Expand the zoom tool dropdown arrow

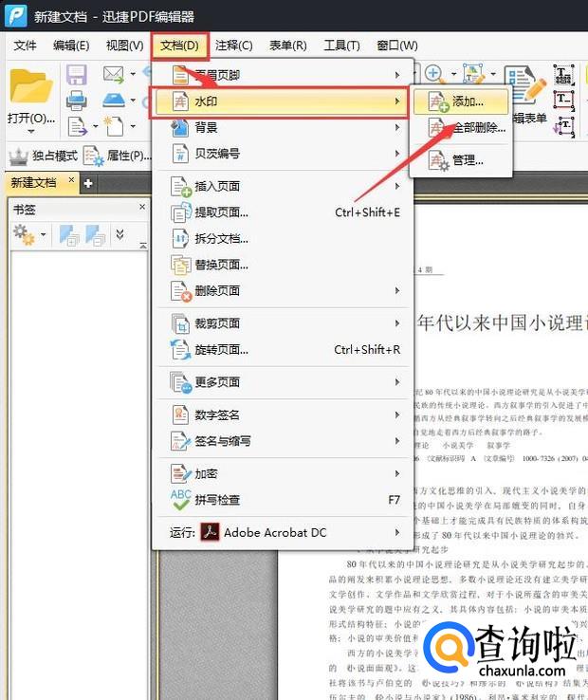coord(454,74)
